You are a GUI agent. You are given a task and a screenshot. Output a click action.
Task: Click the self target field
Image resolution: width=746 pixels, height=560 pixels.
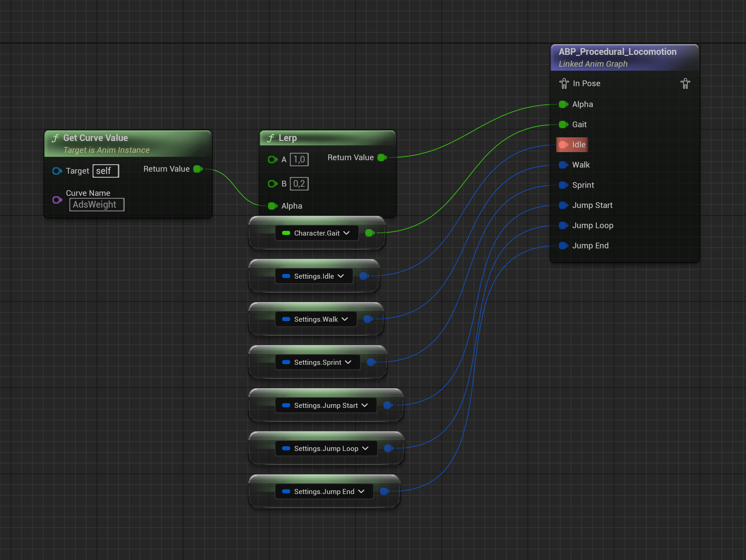(x=106, y=171)
